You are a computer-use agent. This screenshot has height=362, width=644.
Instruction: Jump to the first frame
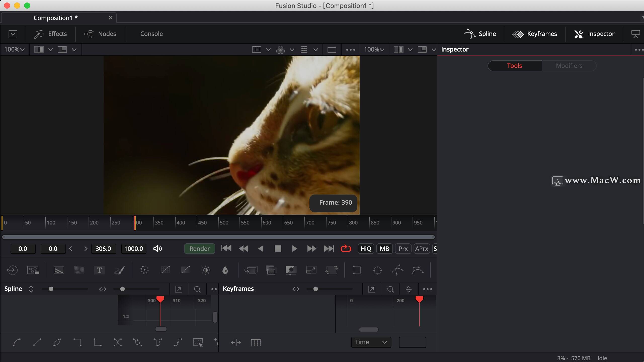(x=226, y=249)
